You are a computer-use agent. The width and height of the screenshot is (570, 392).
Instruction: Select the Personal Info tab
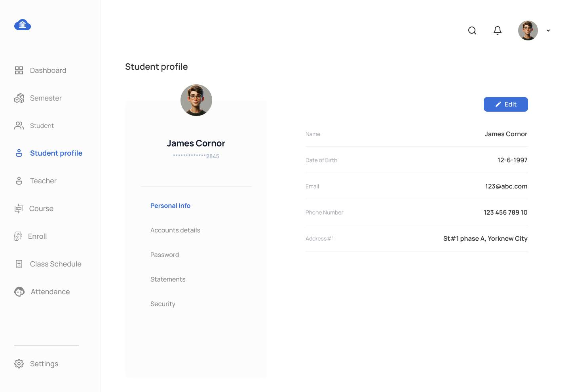tap(171, 206)
